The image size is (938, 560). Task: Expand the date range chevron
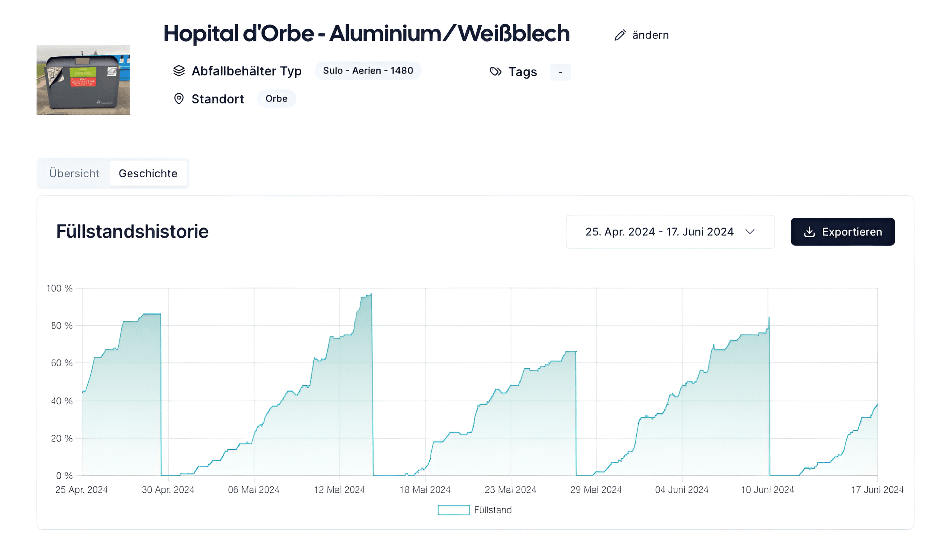click(750, 232)
